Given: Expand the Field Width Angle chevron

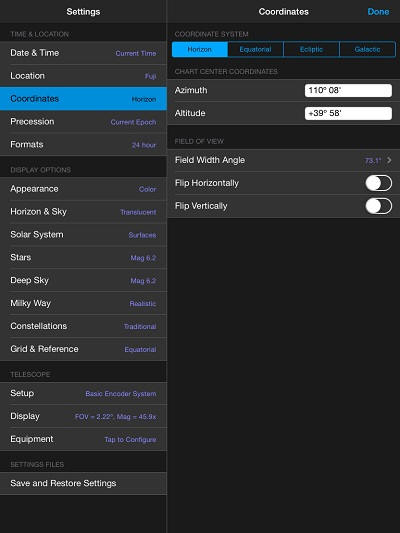Looking at the screenshot, I should click(389, 160).
